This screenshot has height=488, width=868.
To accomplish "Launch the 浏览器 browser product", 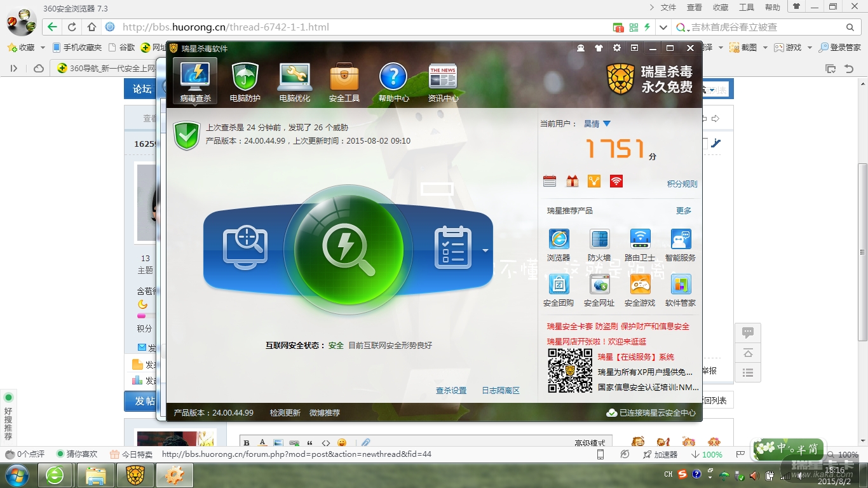I will coord(559,245).
